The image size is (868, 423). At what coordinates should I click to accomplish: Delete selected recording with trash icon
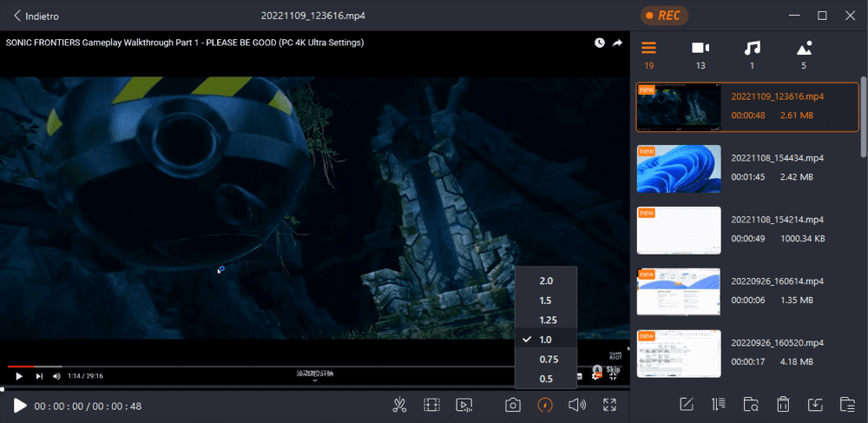tap(783, 405)
